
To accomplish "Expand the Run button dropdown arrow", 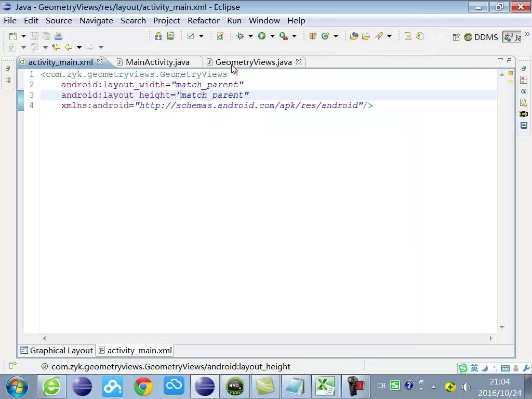I will (x=272, y=36).
